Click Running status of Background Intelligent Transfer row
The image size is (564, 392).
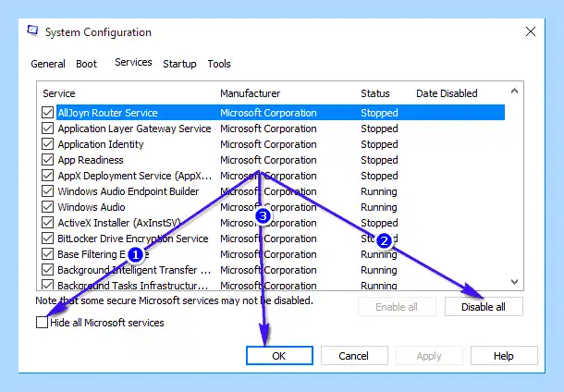tap(379, 270)
